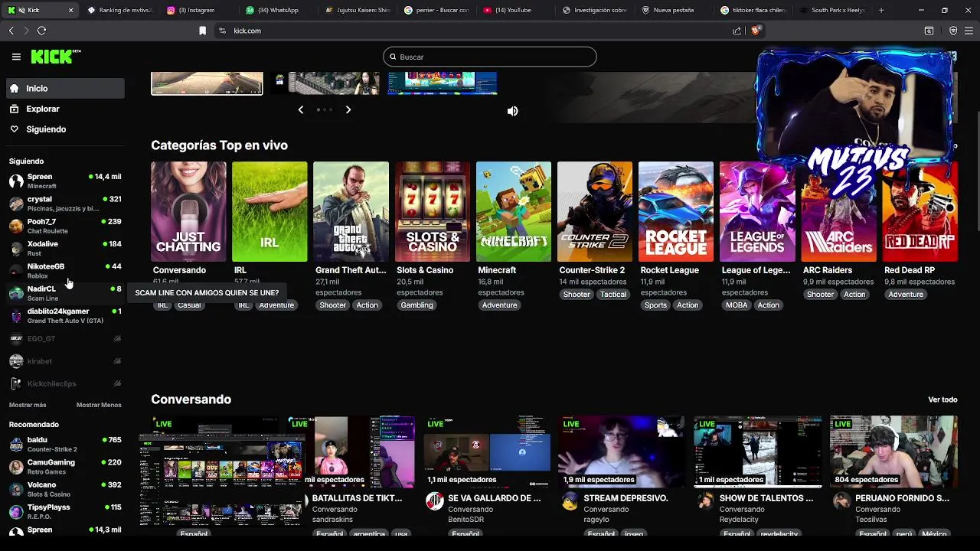Viewport: 980px width, 551px height.
Task: Open NikoteeGB channel in the sidebar
Action: pos(65,271)
